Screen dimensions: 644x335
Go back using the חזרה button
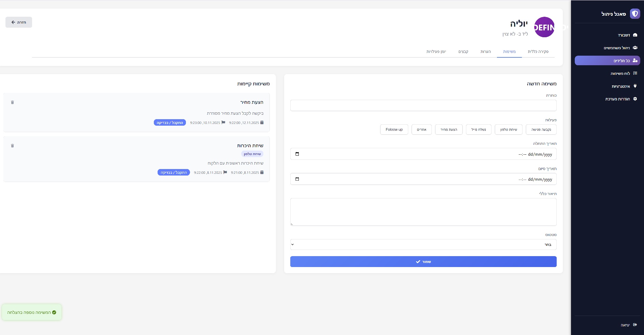click(19, 22)
